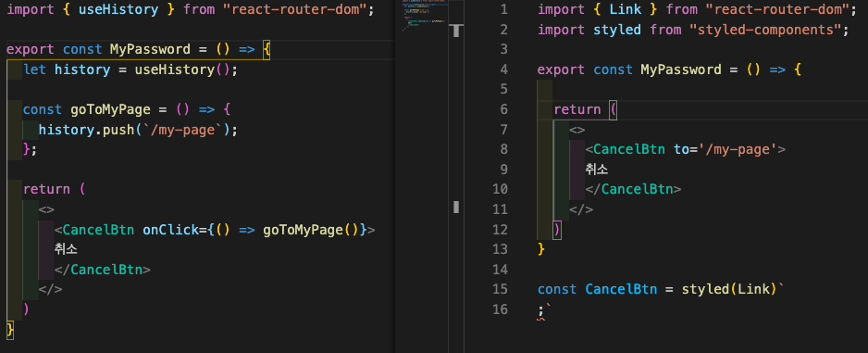
Task: Click line number 8 in right editor
Action: pos(502,149)
